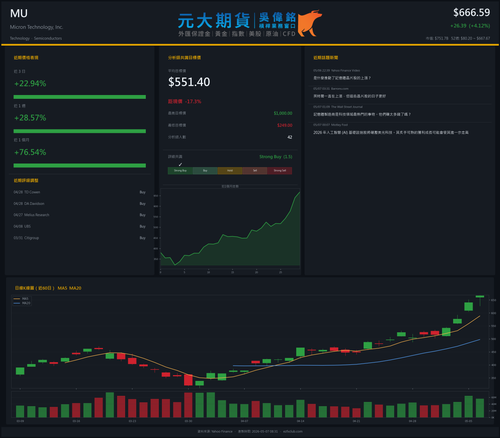Click the candlestick chart title with MA5 MA20
This screenshot has height=438, width=500.
tap(48, 288)
